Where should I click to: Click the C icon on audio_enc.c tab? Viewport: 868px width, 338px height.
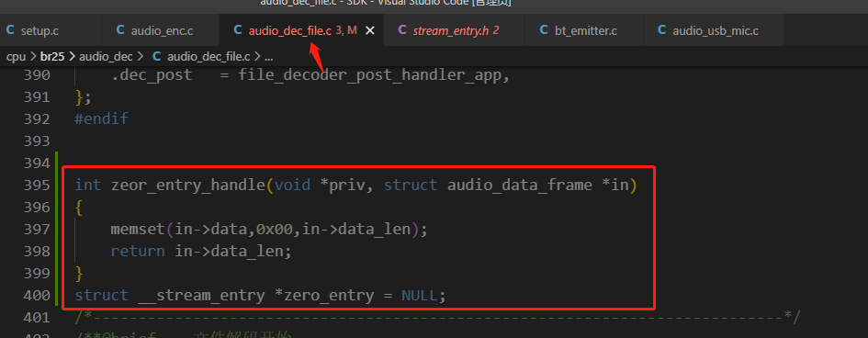click(x=120, y=30)
